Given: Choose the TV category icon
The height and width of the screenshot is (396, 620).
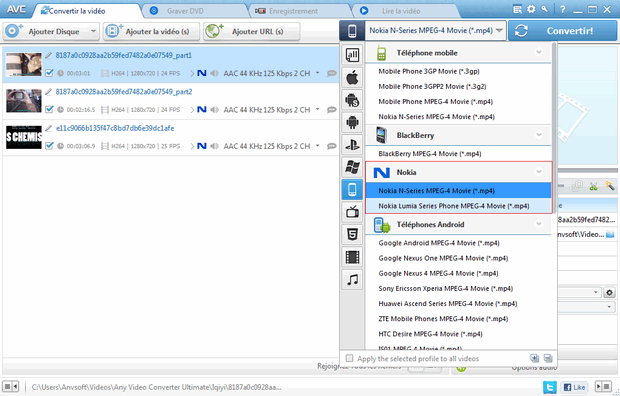Looking at the screenshot, I should point(352,212).
